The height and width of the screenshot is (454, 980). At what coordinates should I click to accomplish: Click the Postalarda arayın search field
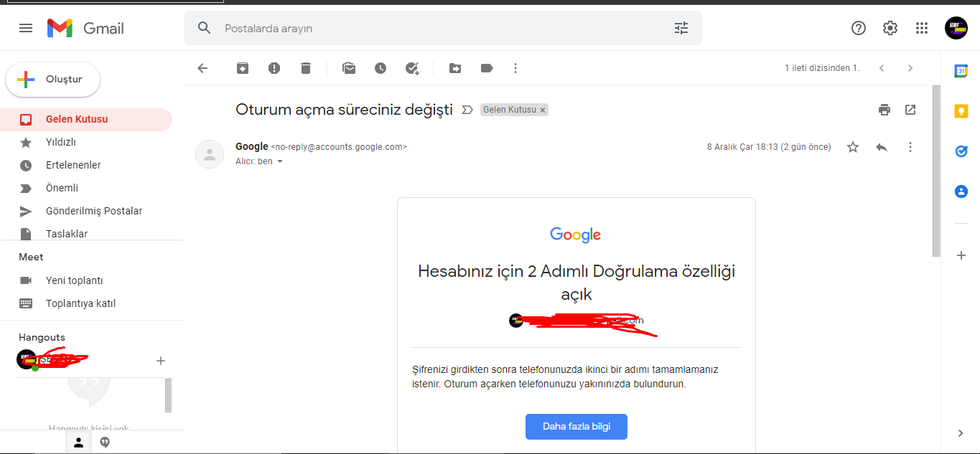coord(443,28)
